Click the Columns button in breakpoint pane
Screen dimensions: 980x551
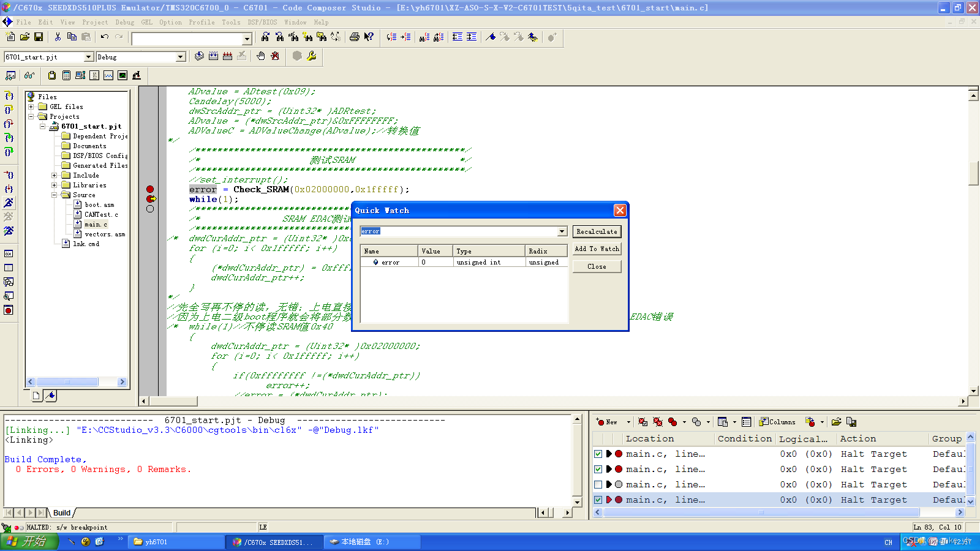tap(777, 422)
